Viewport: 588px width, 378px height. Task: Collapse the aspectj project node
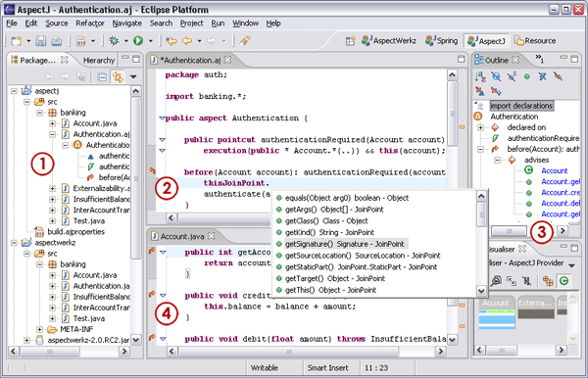(14, 91)
